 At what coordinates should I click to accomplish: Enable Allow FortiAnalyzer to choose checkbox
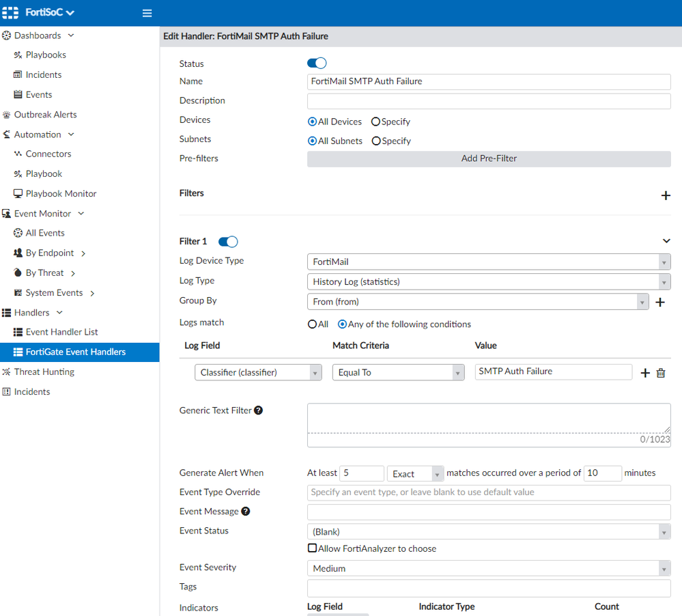point(312,548)
